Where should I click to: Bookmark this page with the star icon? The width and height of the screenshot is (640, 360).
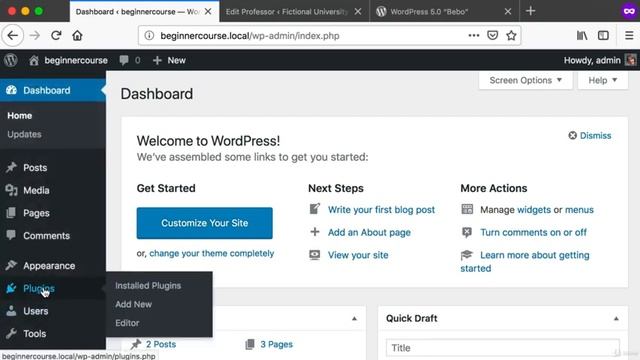point(511,36)
